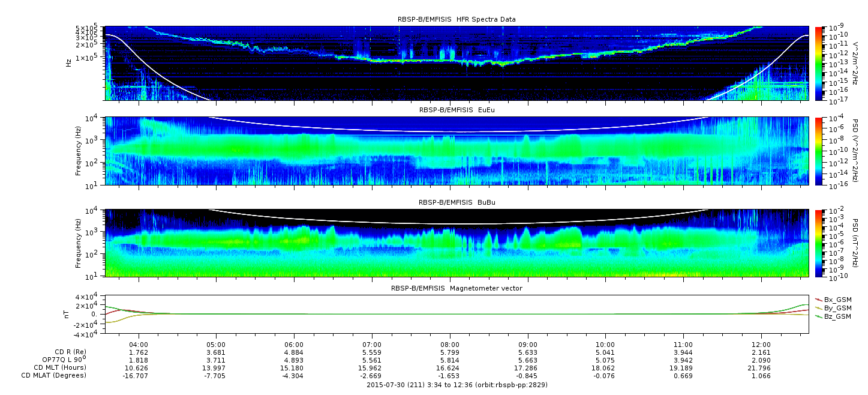The width and height of the screenshot is (868, 395).
Task: Select the RBSP-B/EMFISIS BuBu panel title
Action: (x=456, y=203)
